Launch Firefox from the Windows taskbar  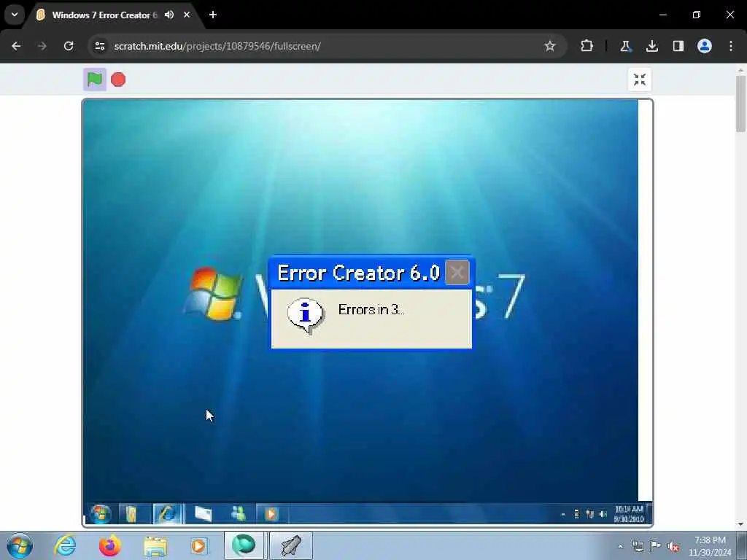tap(109, 545)
